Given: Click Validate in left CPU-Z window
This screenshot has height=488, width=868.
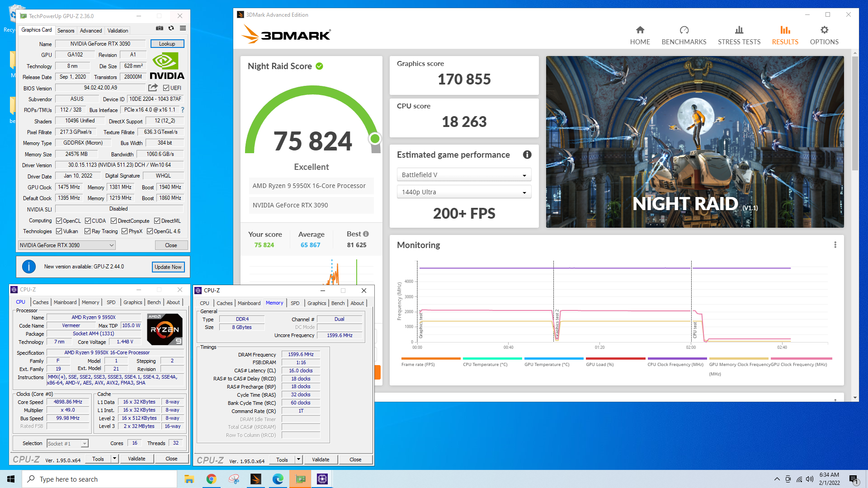Looking at the screenshot, I should (137, 459).
